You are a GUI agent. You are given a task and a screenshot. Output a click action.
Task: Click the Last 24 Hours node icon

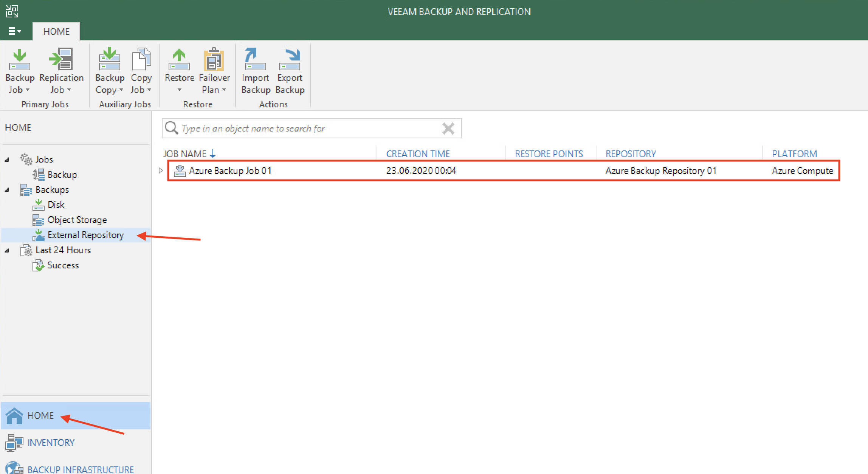pos(26,250)
